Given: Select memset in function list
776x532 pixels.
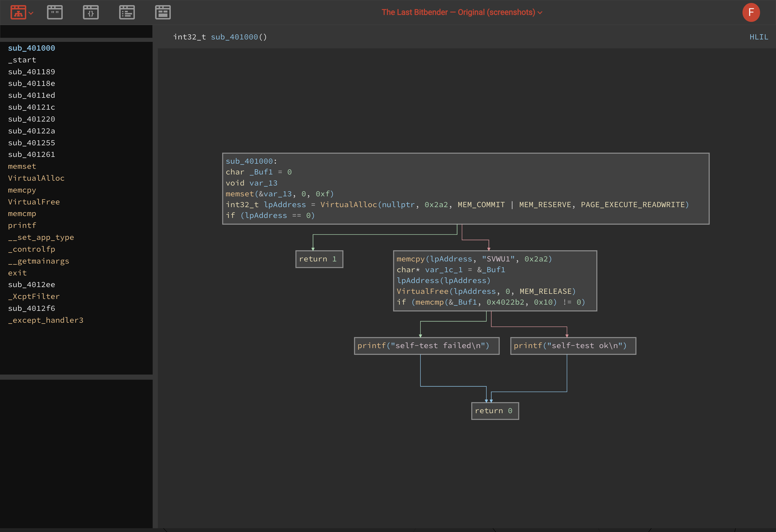Looking at the screenshot, I should [x=22, y=166].
